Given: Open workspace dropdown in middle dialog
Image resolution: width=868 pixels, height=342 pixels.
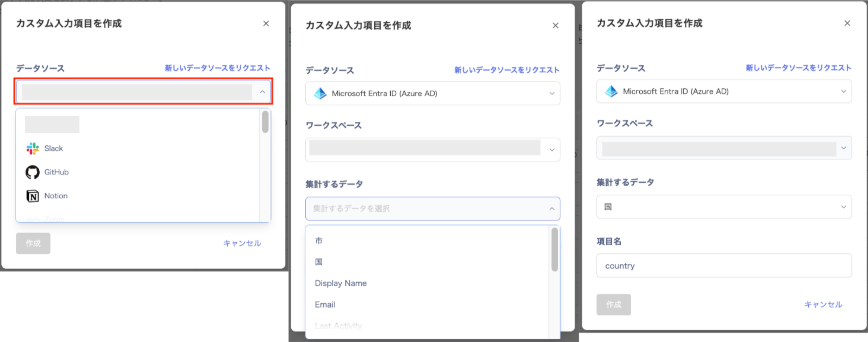Looking at the screenshot, I should coord(552,150).
